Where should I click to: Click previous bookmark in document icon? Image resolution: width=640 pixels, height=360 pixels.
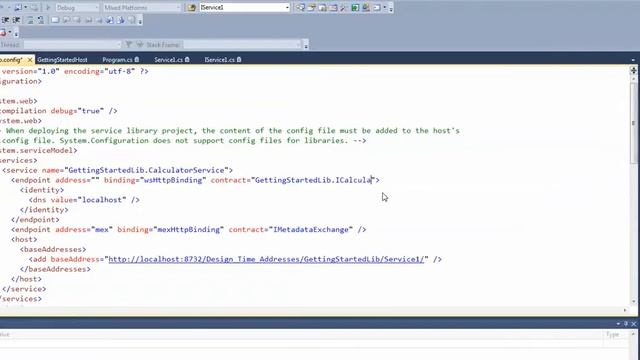[x=110, y=20]
